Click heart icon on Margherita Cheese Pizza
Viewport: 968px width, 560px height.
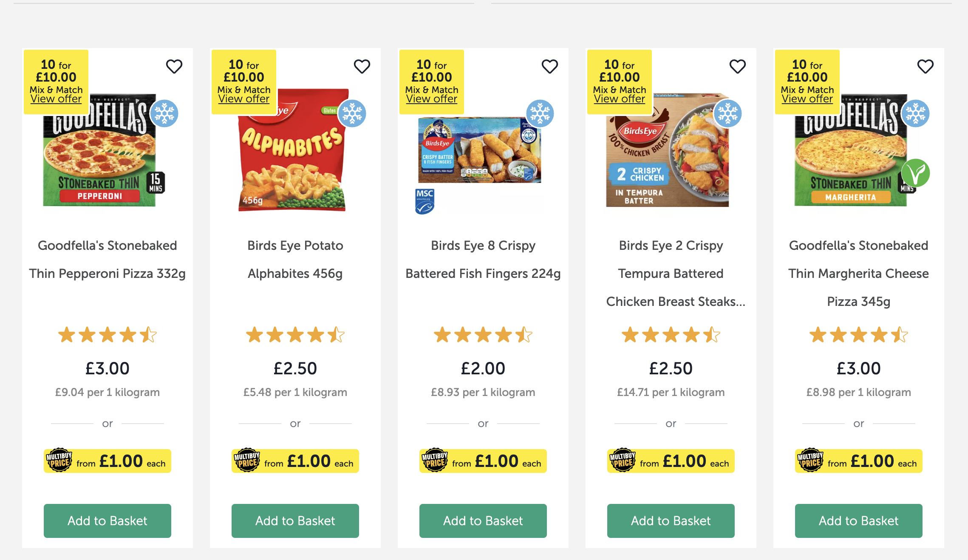click(x=925, y=66)
